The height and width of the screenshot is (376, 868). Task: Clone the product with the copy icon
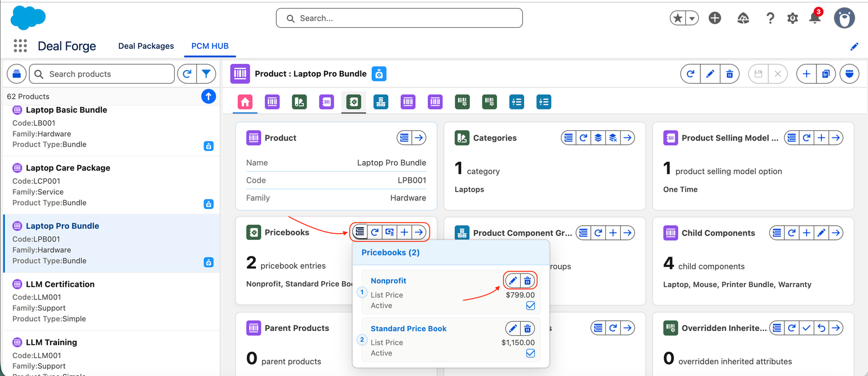pyautogui.click(x=826, y=74)
